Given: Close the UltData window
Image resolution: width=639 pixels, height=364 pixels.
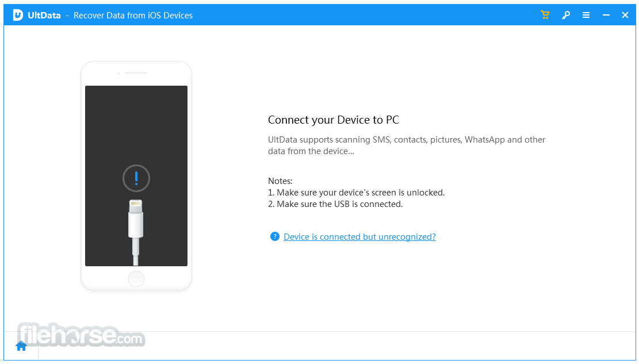Looking at the screenshot, I should (x=625, y=15).
